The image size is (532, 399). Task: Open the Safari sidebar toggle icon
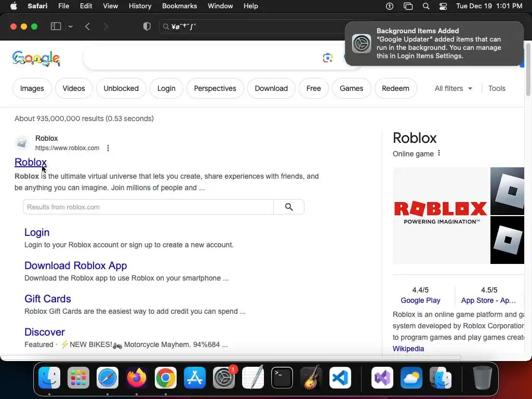click(x=56, y=26)
